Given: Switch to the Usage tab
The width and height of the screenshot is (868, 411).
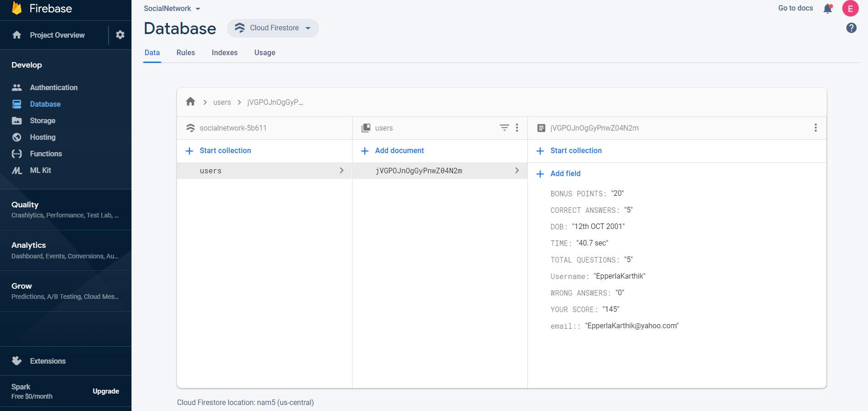Looking at the screenshot, I should (x=265, y=52).
